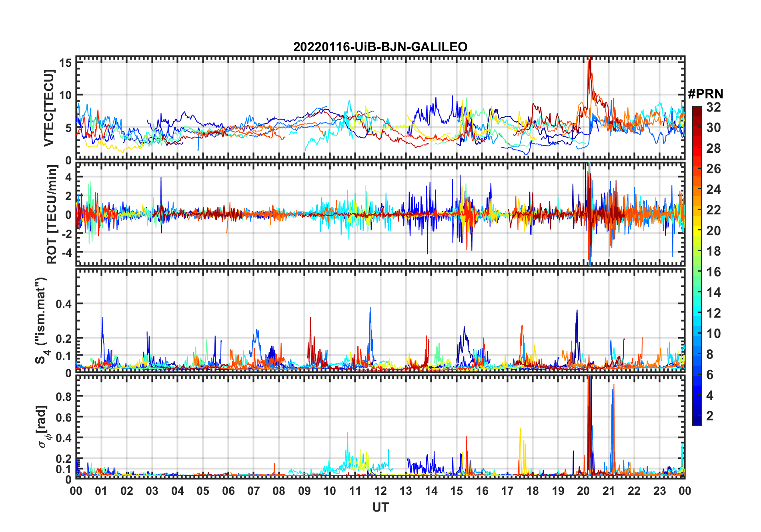Select x-axis hour label 09
The image size is (761, 532).
pyautogui.click(x=304, y=491)
